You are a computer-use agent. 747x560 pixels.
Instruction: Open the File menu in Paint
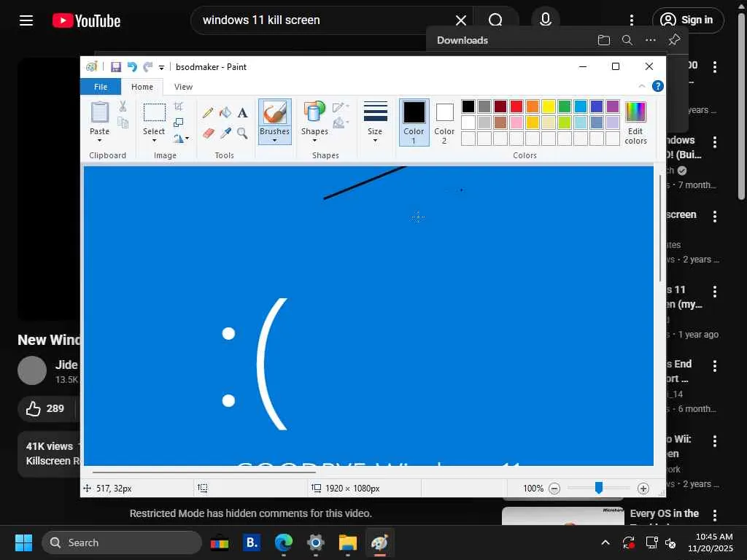101,87
